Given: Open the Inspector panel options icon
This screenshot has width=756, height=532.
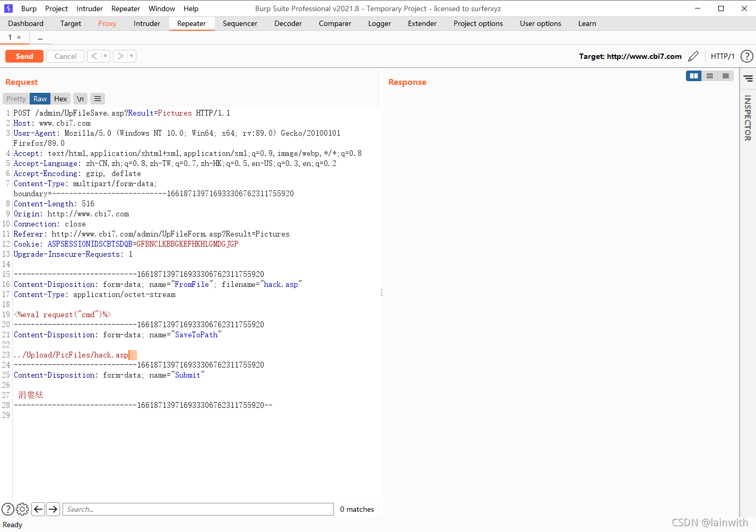Looking at the screenshot, I should [748, 79].
